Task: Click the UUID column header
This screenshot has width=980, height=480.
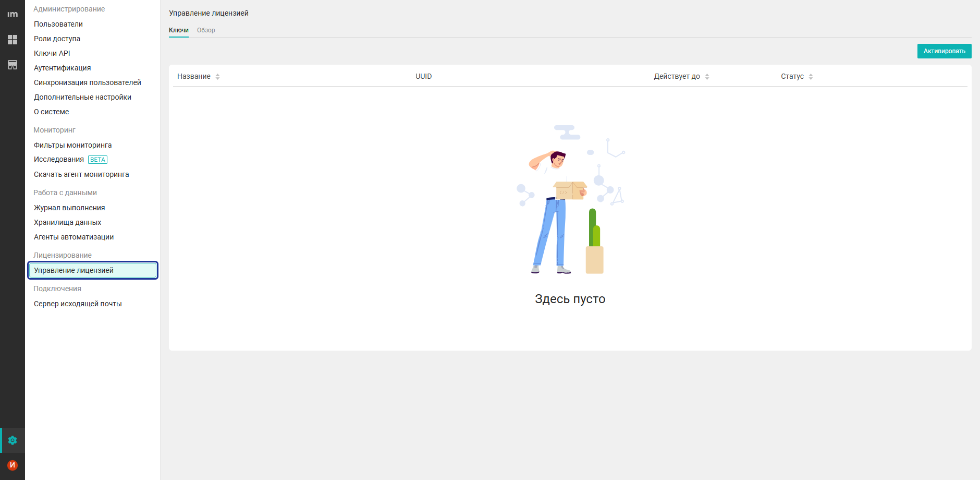Action: coord(423,76)
